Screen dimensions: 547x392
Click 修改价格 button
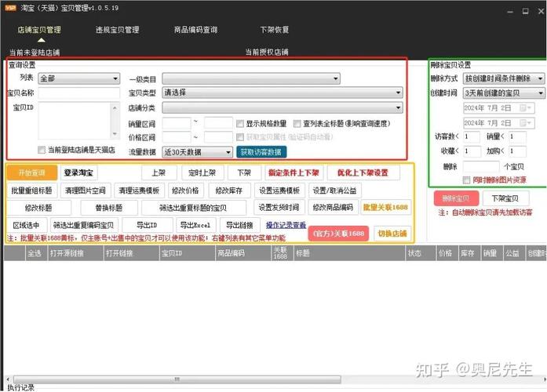click(x=185, y=191)
